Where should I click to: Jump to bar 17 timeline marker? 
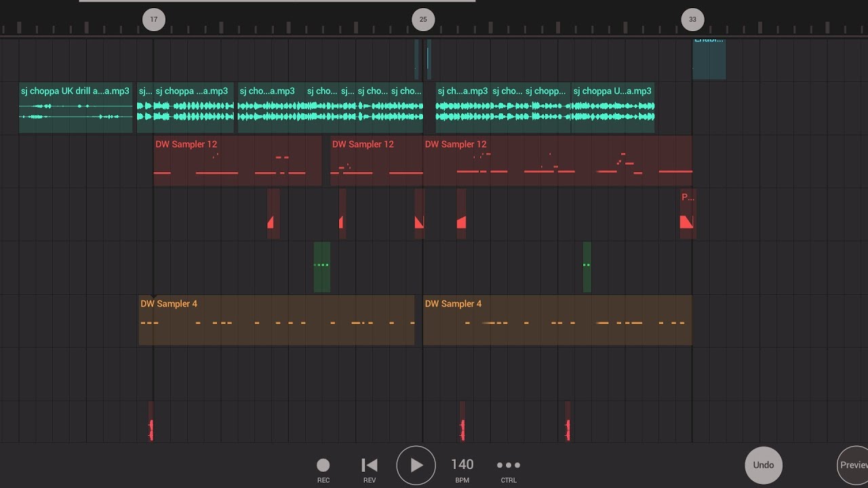pyautogui.click(x=153, y=20)
